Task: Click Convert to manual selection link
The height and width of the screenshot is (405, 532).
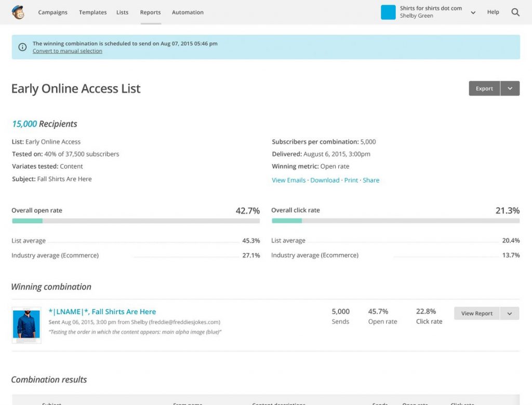Action: point(68,51)
